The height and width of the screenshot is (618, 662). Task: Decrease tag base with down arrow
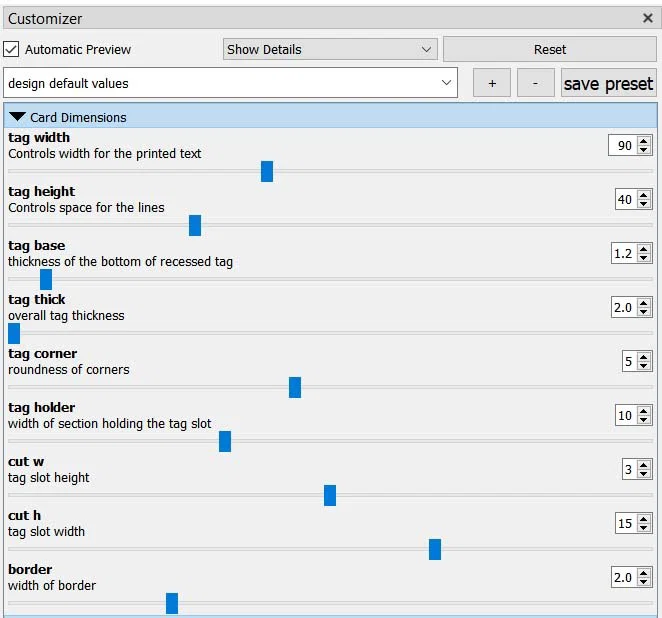point(643,258)
